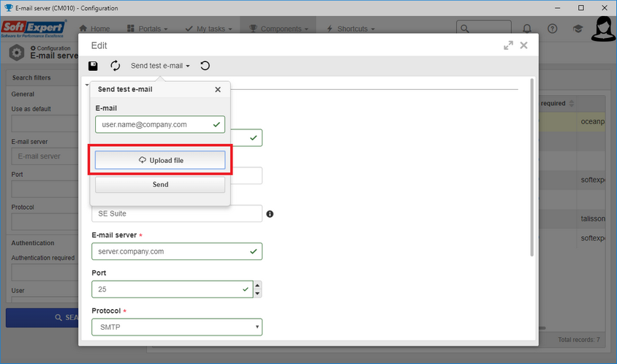
Task: Select the talisson row in the background list
Action: 572,219
